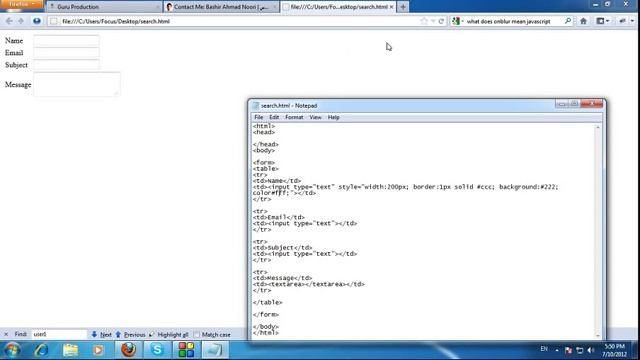Open Windows Media Player from taskbar
Viewport: 640px width, 360px height.
(98, 350)
